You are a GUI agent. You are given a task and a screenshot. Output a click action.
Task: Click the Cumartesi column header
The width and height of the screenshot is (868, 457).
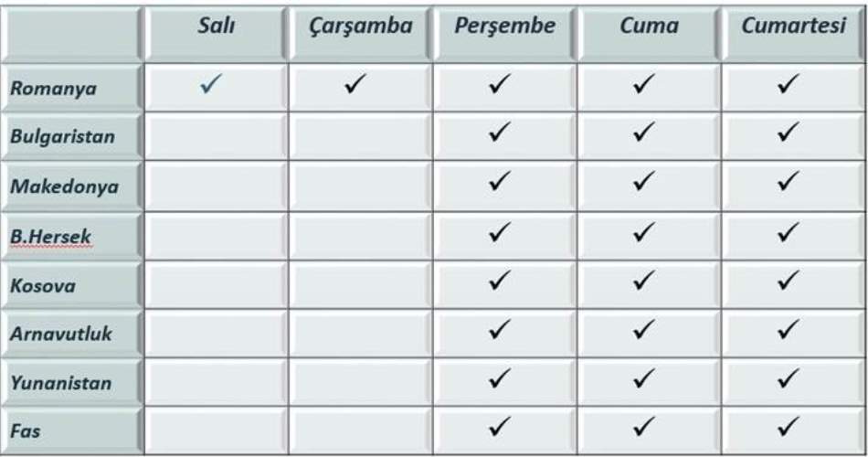(x=793, y=27)
